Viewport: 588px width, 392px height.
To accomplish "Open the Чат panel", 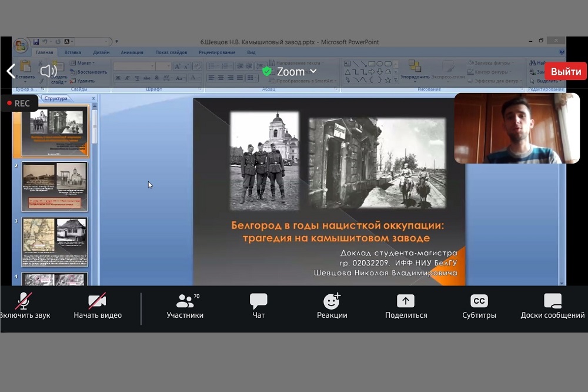I will (x=259, y=301).
